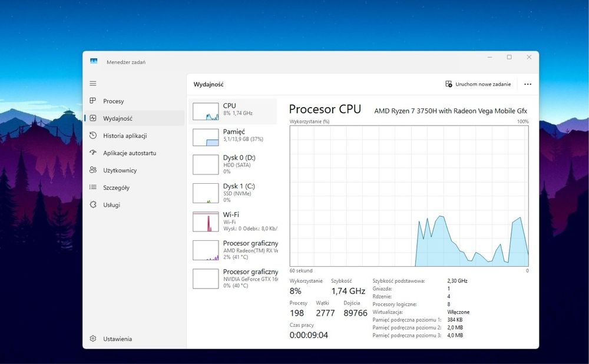Screen dimensions: 589x364
Task: Open the Użytkownicy page
Action: coord(120,170)
